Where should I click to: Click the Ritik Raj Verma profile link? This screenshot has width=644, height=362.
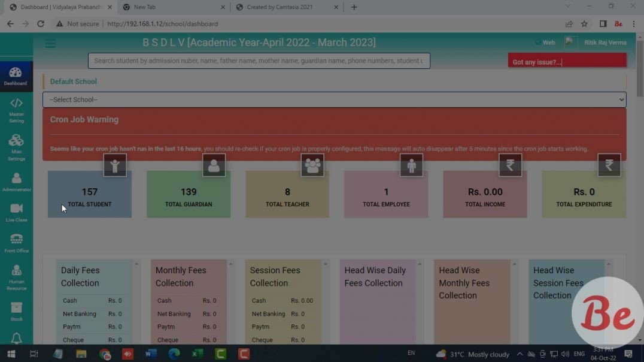pyautogui.click(x=605, y=43)
